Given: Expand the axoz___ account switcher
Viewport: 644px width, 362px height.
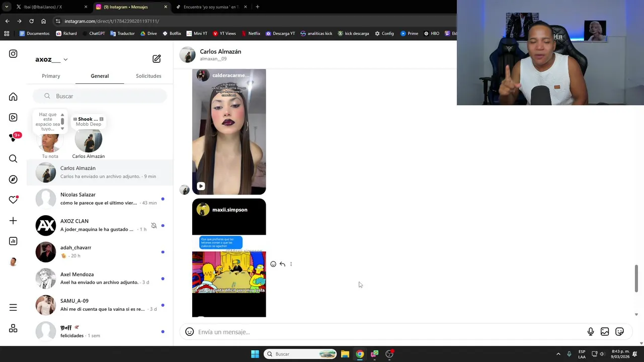Looking at the screenshot, I should (51, 59).
